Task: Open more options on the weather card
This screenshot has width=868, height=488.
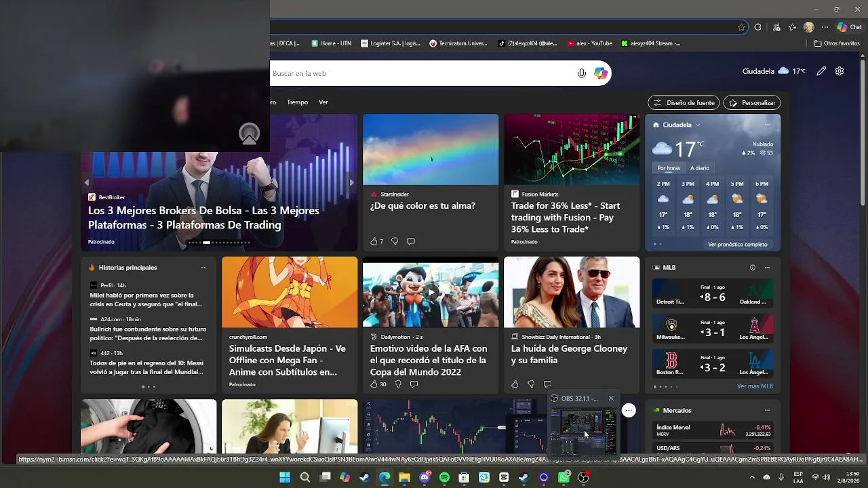Action: [767, 125]
